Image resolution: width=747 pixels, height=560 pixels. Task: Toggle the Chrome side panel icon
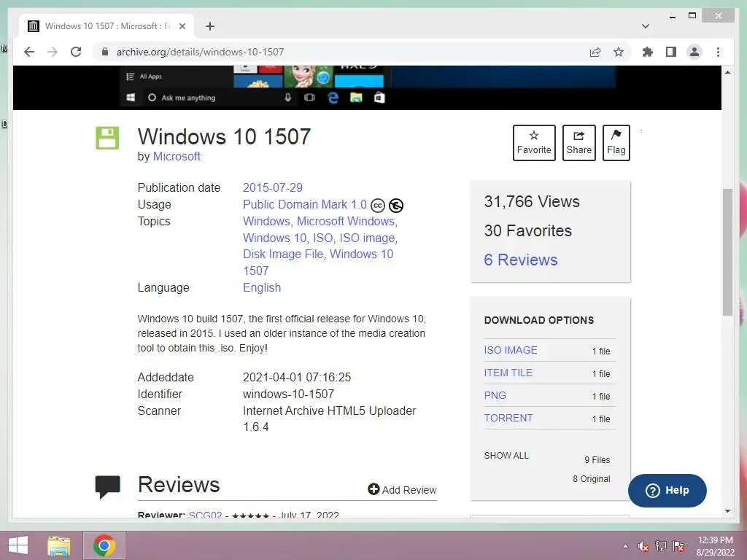671,52
